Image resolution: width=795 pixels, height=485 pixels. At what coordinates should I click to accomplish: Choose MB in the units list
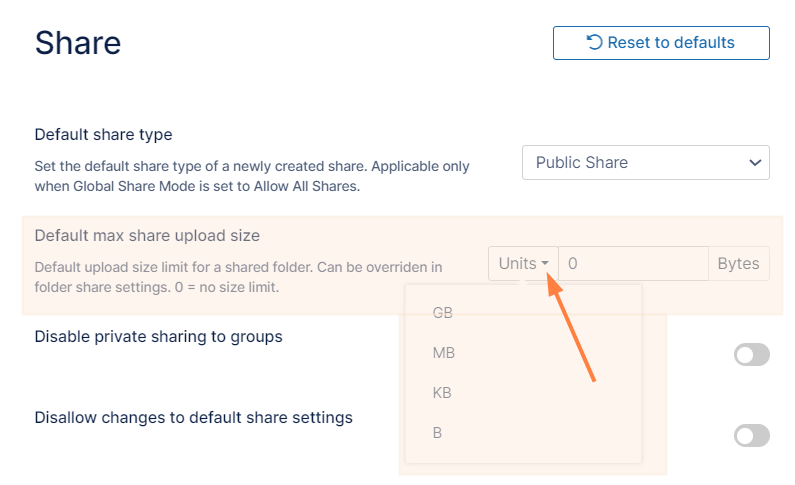pyautogui.click(x=444, y=353)
